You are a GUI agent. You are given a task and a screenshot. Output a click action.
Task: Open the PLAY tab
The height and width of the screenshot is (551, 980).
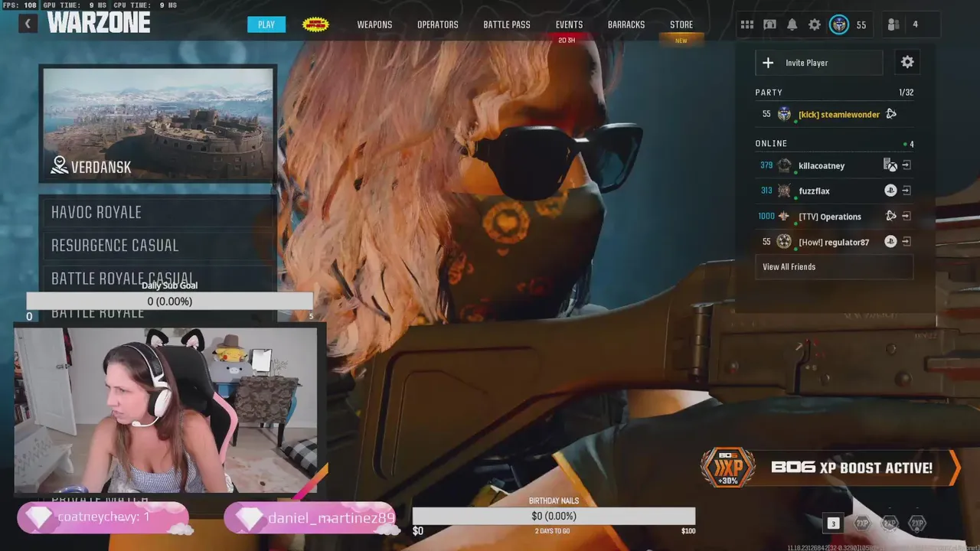[266, 24]
